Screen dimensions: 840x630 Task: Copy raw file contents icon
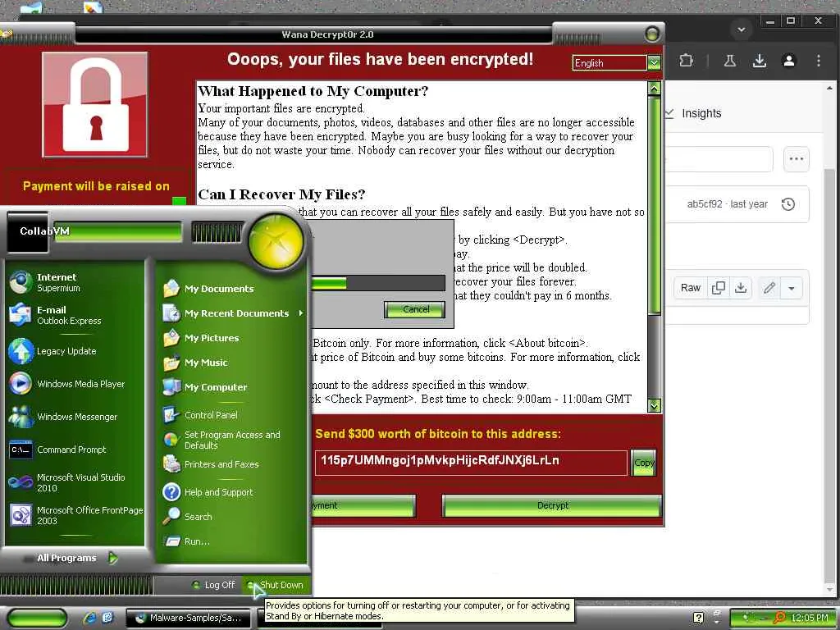[718, 288]
